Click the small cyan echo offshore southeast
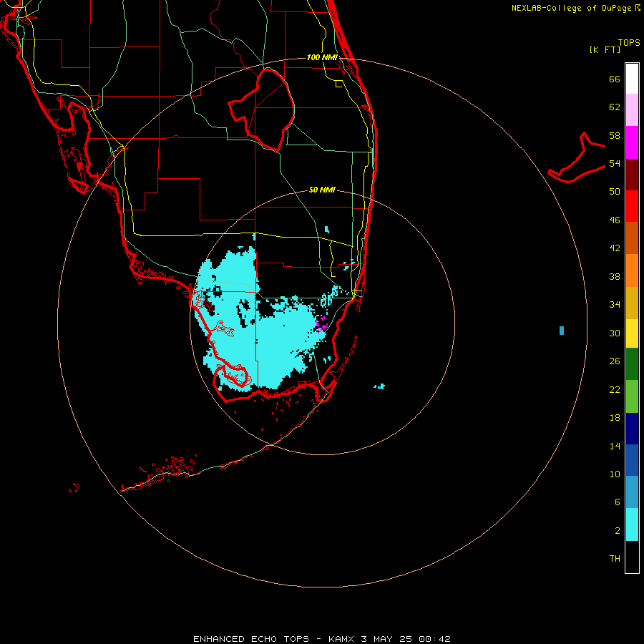This screenshot has width=644, height=644. 379,386
